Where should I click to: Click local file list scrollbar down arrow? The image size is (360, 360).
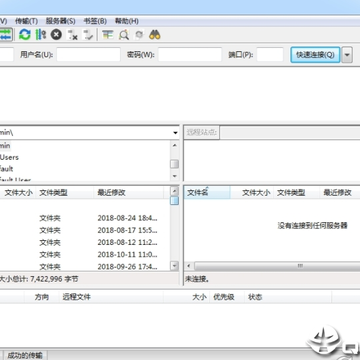click(x=175, y=266)
